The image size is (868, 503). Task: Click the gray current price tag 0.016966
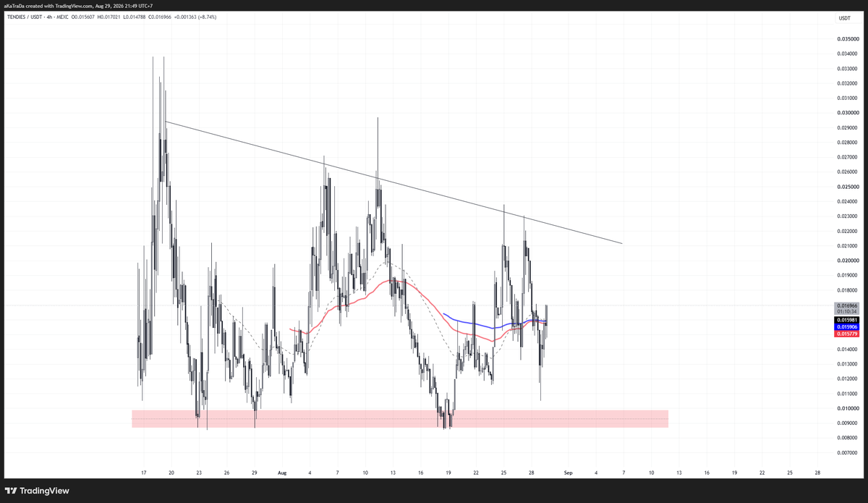[x=847, y=309]
